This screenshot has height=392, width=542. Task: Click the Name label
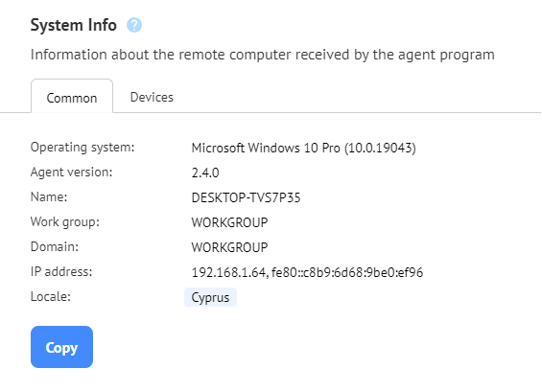pos(49,196)
